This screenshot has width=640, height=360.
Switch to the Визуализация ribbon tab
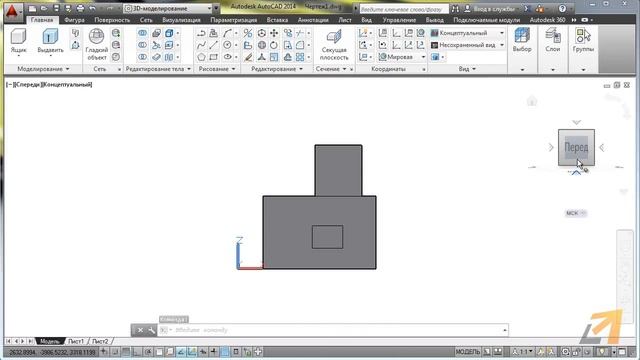[x=181, y=20]
